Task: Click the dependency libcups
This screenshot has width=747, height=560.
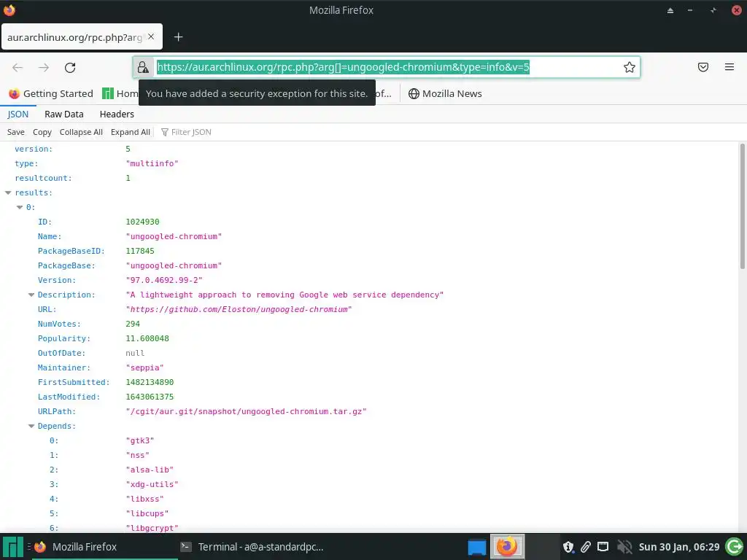Action: tap(147, 513)
